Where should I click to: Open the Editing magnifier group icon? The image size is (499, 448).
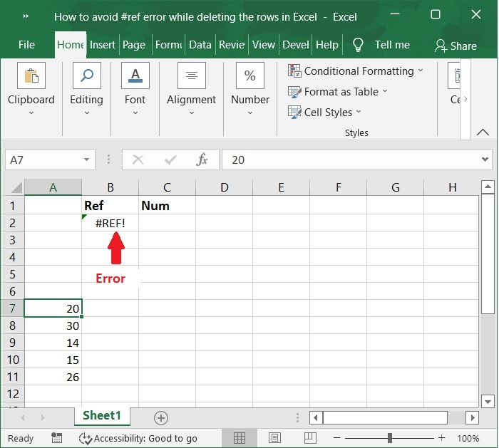pyautogui.click(x=86, y=75)
